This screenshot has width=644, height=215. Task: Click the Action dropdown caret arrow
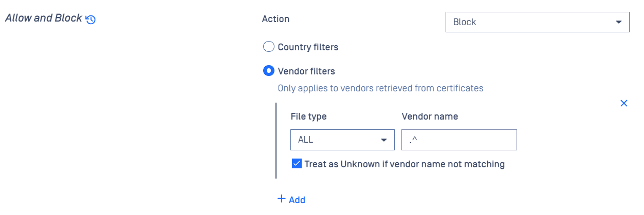click(618, 22)
